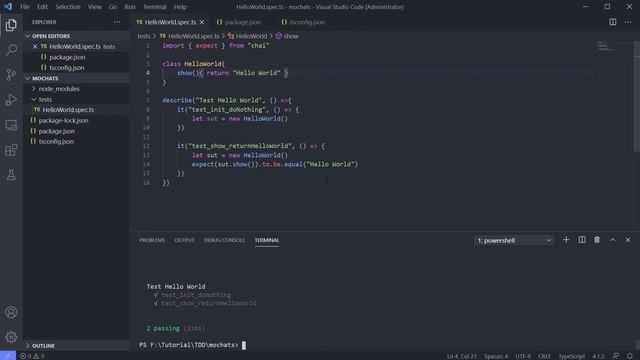Image resolution: width=640 pixels, height=360 pixels.
Task: Open tsconfig.json in MOCHATS file tree
Action: 56,142
